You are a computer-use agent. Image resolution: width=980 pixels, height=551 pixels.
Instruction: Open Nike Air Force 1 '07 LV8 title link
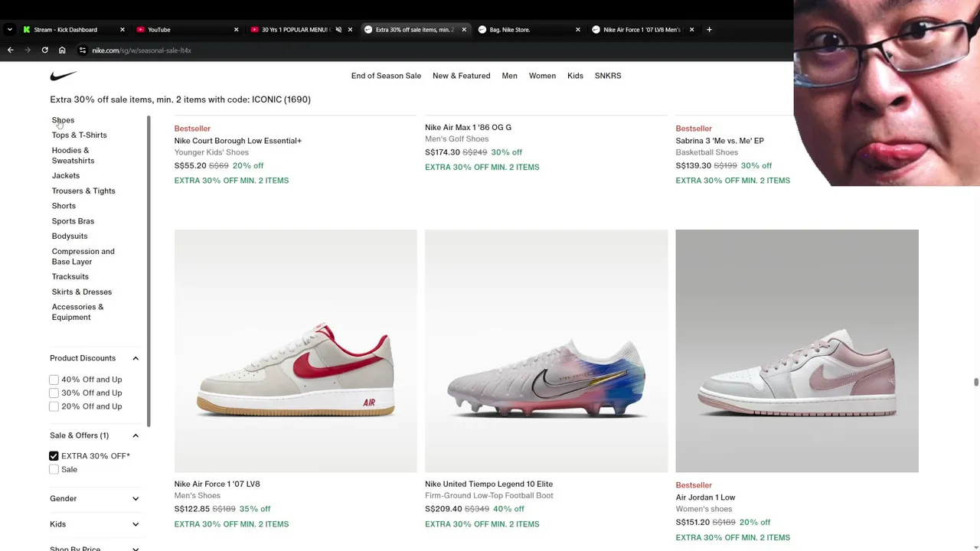[217, 484]
